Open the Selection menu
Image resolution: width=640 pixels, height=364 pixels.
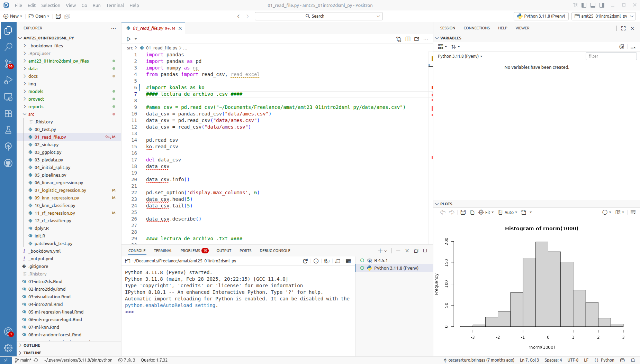(x=51, y=5)
